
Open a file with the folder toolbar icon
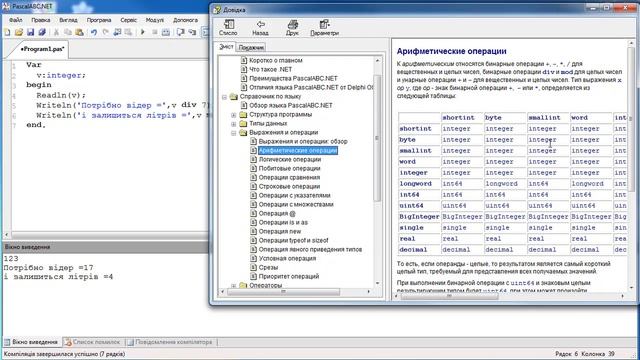[19, 32]
